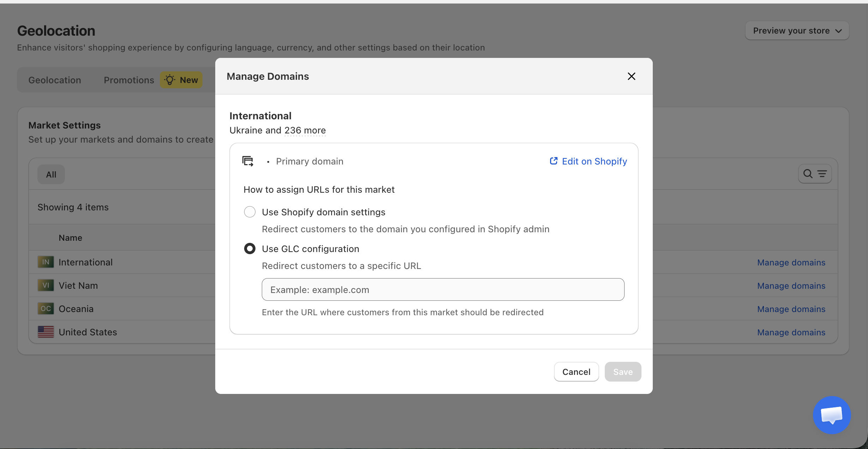The height and width of the screenshot is (449, 868).
Task: Open the Preview your store dropdown
Action: 797,31
